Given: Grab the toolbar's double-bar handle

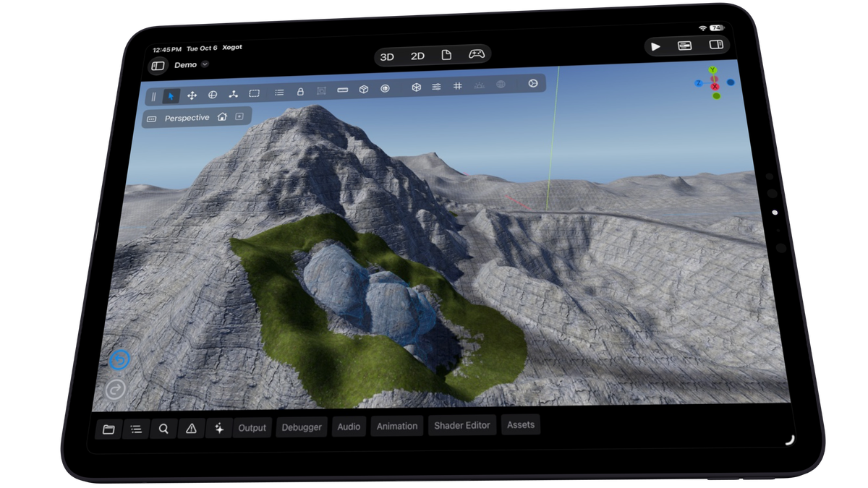Looking at the screenshot, I should [153, 96].
